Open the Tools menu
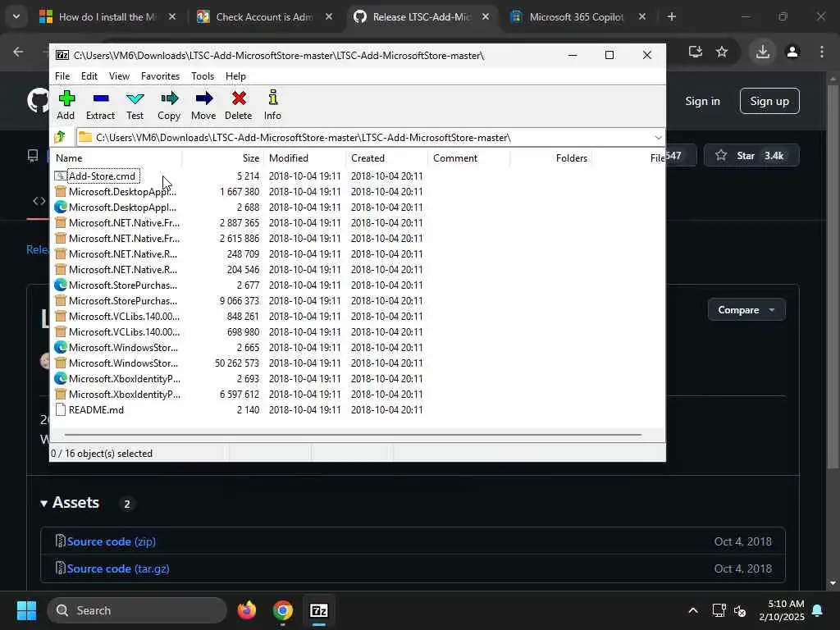Viewport: 840px width, 630px height. pyautogui.click(x=203, y=76)
